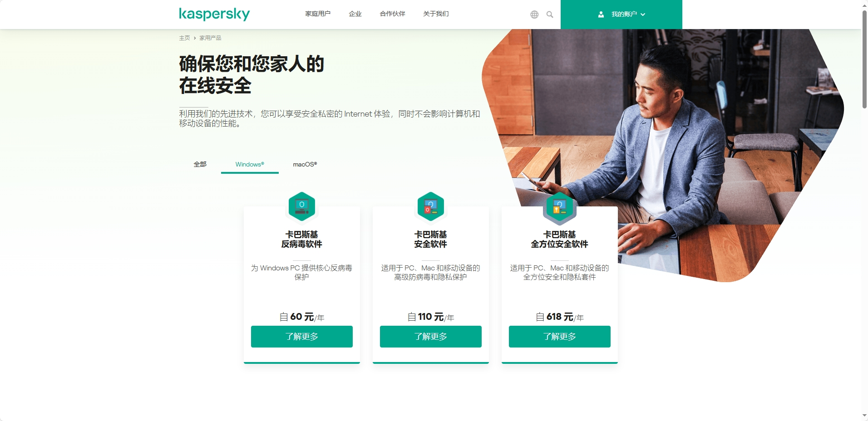This screenshot has width=868, height=421.
Task: Click 了解更多 under the 60 元 product
Action: 302,337
